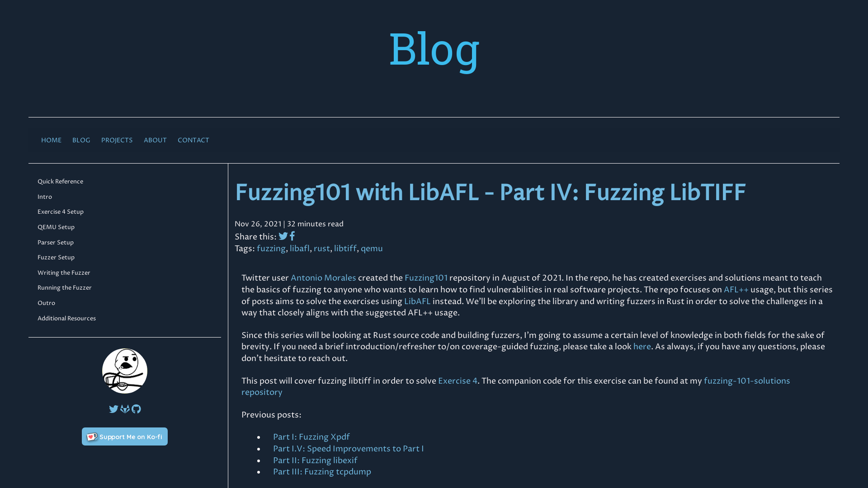
Task: Scroll to Additional Resources sidebar item
Action: pos(67,318)
